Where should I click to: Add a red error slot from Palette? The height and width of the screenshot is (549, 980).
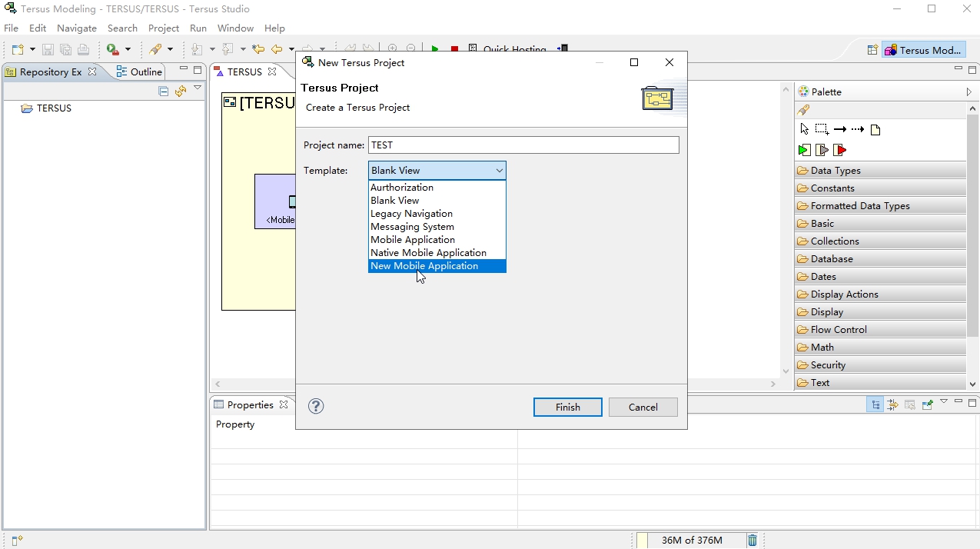pos(840,150)
